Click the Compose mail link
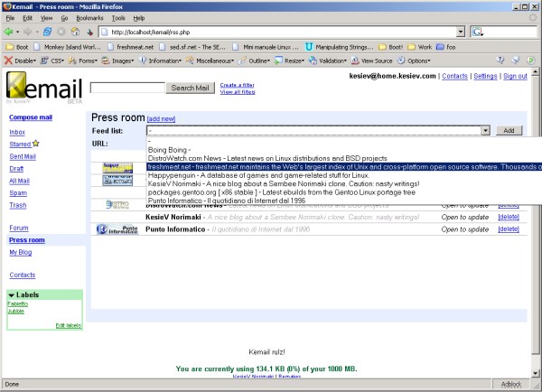Image resolution: width=542 pixels, height=392 pixels. pyautogui.click(x=31, y=117)
